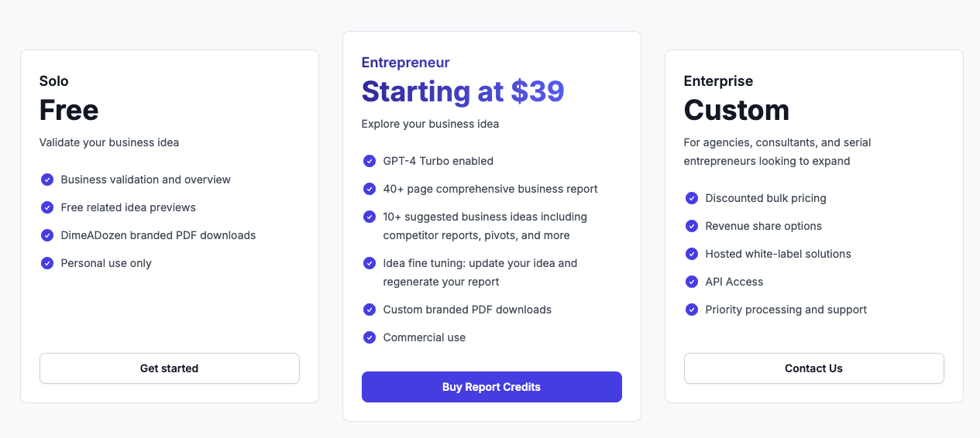
Task: Click checkmark beside Personal use only
Action: 47,263
